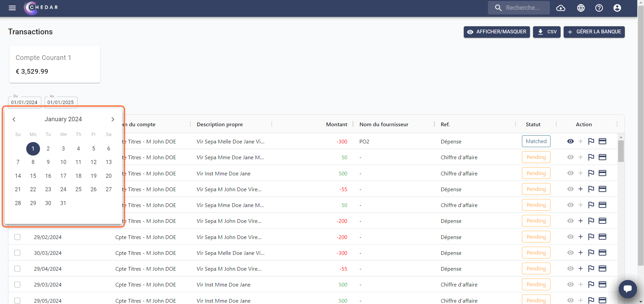Click the flag icon in the first Vir Inst 500 row
Viewport: 644px width, 304px height.
pyautogui.click(x=591, y=173)
